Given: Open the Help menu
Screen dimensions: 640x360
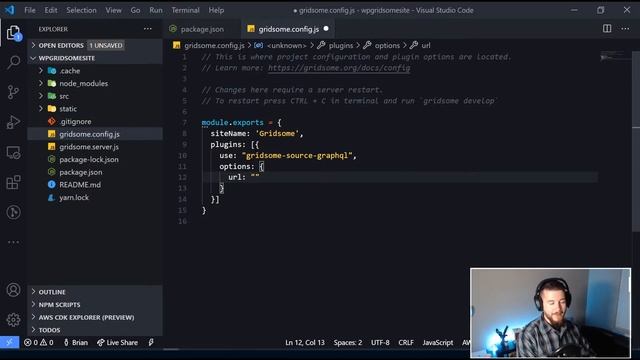Looking at the screenshot, I should click(216, 10).
